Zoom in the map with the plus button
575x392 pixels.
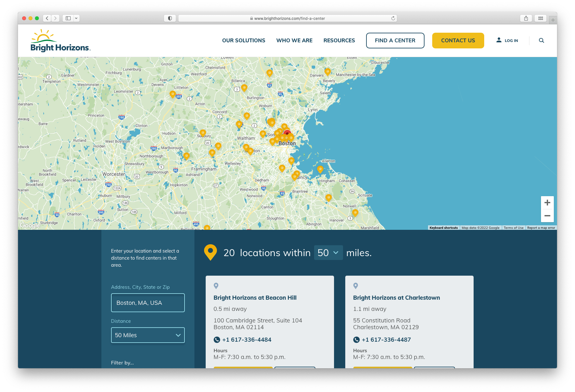coord(547,203)
